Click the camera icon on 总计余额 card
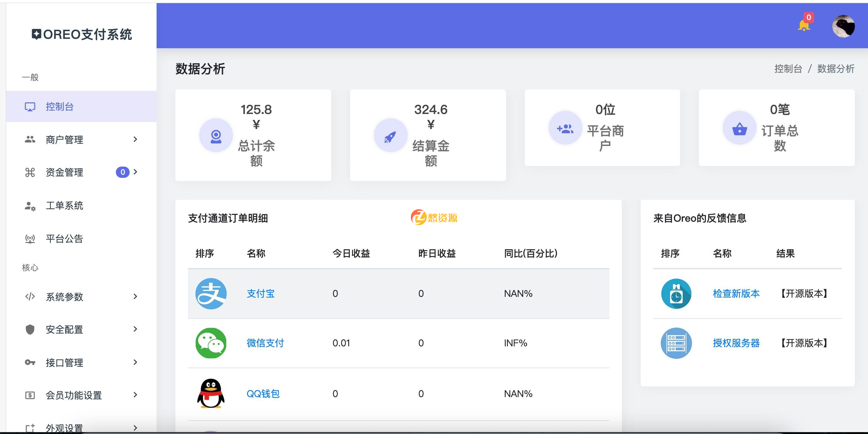868x434 pixels. (216, 135)
